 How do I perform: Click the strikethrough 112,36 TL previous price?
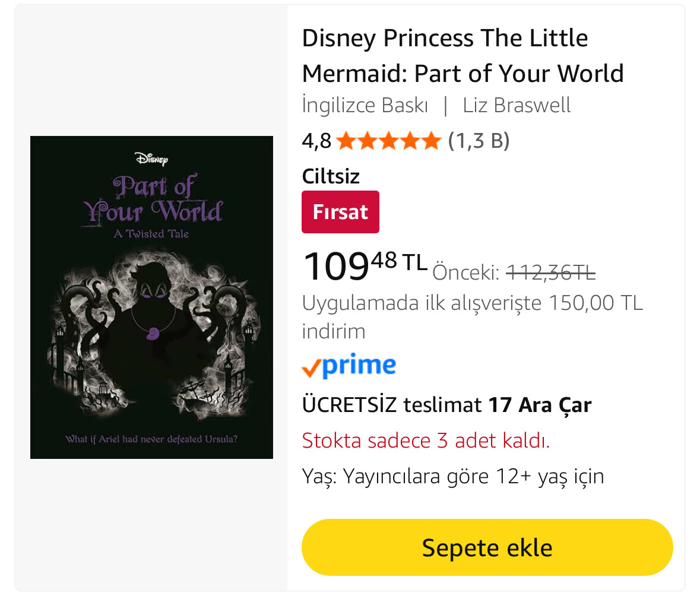click(x=550, y=273)
